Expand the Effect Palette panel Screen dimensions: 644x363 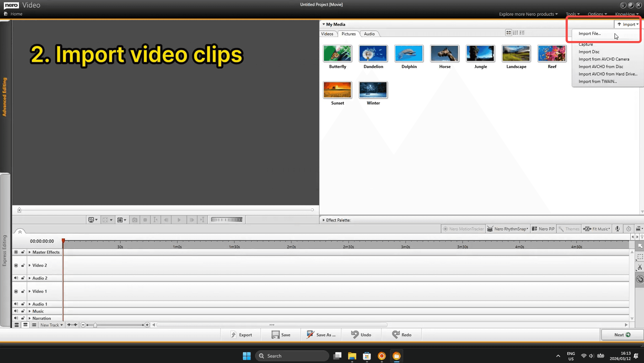(x=323, y=220)
